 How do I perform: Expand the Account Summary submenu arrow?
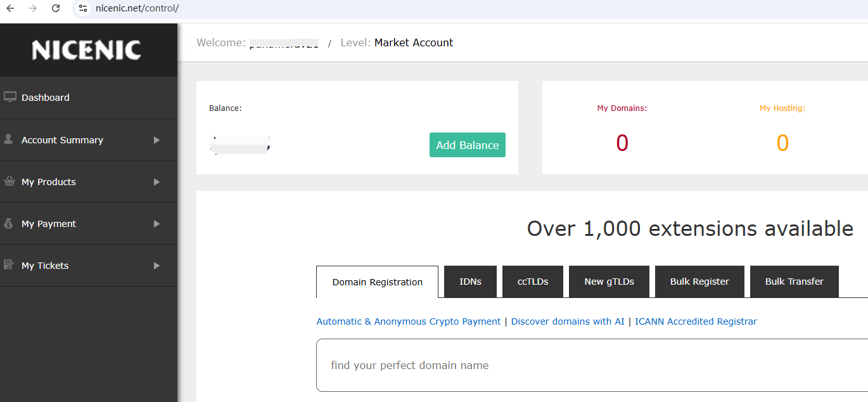[156, 140]
